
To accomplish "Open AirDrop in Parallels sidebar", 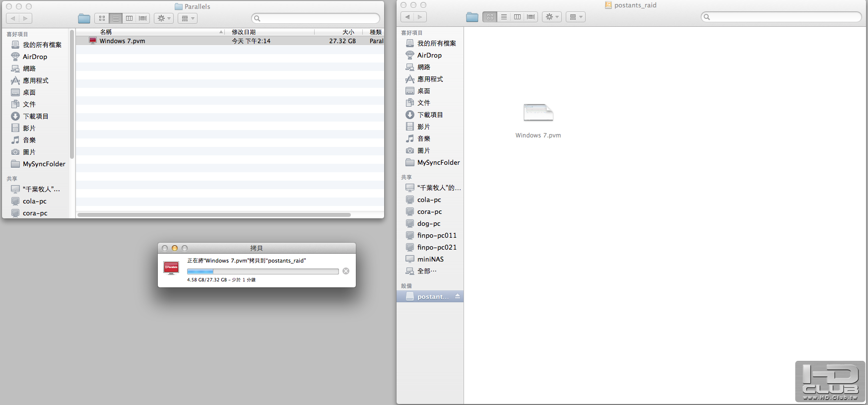I will [x=29, y=57].
